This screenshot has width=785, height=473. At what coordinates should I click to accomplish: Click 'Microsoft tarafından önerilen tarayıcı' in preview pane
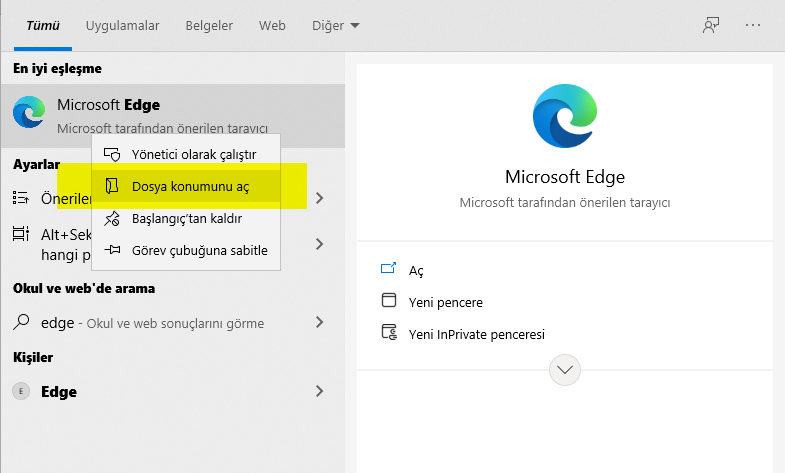(565, 203)
